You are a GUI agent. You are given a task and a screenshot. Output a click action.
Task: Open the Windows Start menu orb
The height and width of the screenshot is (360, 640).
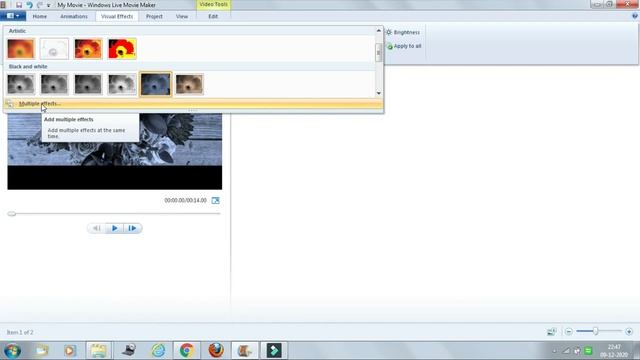13,351
